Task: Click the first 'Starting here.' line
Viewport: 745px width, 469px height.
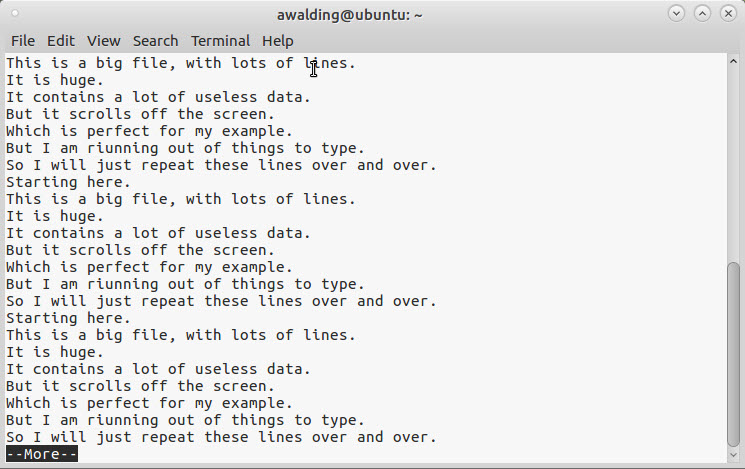Action: coord(68,182)
